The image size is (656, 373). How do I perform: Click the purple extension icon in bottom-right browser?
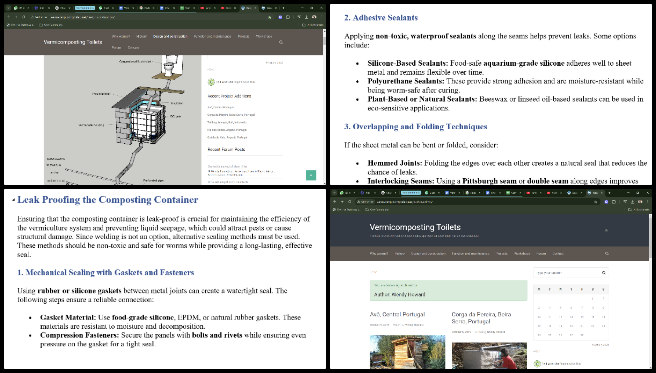click(x=606, y=202)
